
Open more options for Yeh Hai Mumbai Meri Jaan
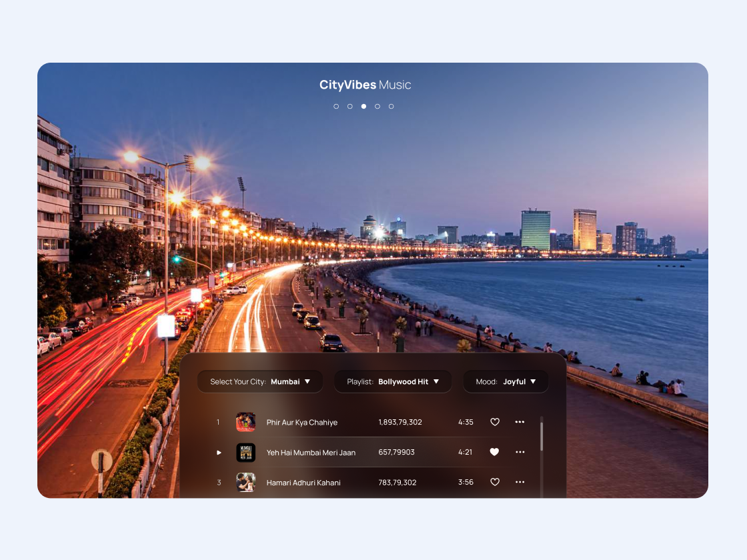click(x=520, y=452)
